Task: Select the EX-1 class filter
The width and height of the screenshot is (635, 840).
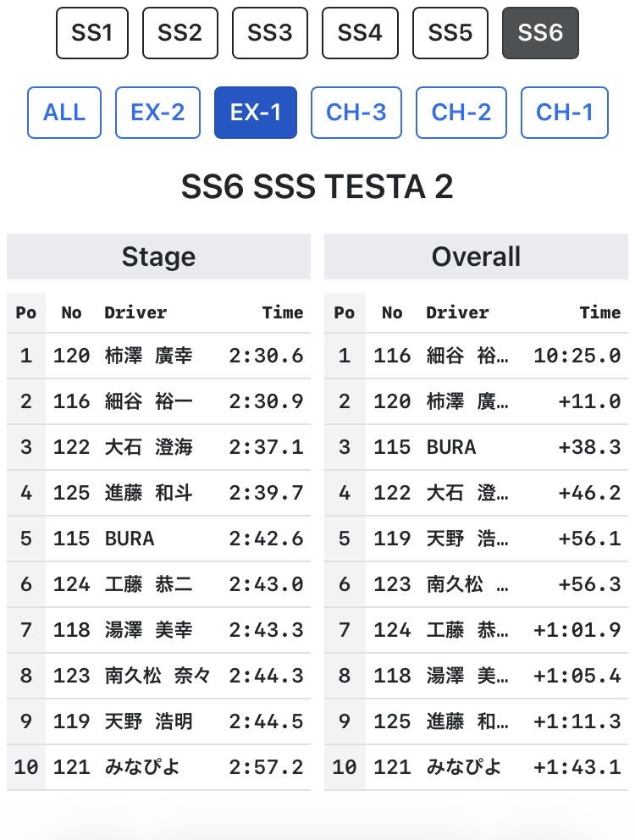Action: (256, 113)
